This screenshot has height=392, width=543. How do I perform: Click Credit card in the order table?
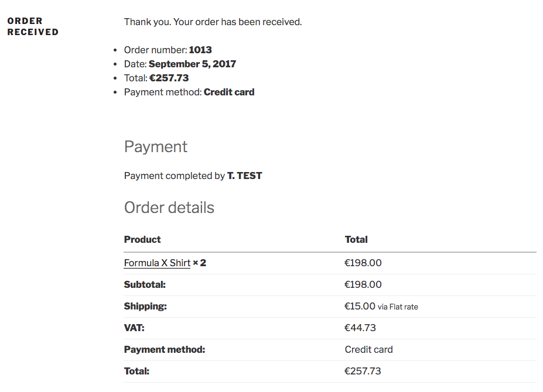(368, 350)
